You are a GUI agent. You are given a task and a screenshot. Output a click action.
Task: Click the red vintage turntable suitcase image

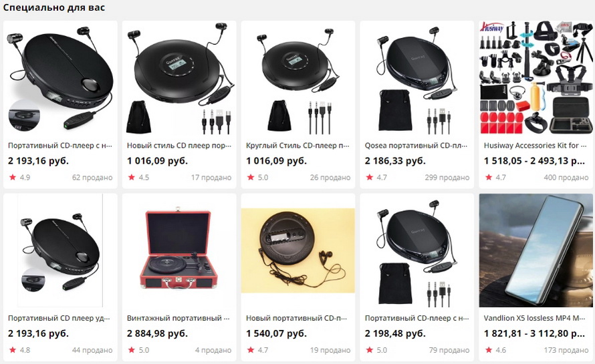click(178, 250)
